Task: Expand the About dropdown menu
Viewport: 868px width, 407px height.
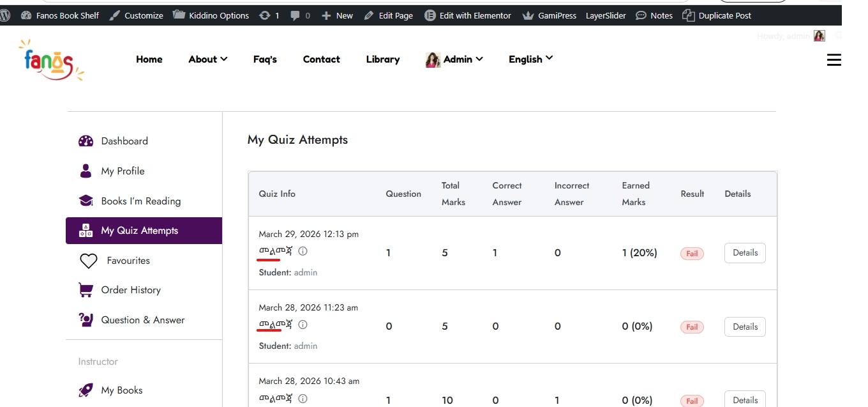Action: [208, 59]
